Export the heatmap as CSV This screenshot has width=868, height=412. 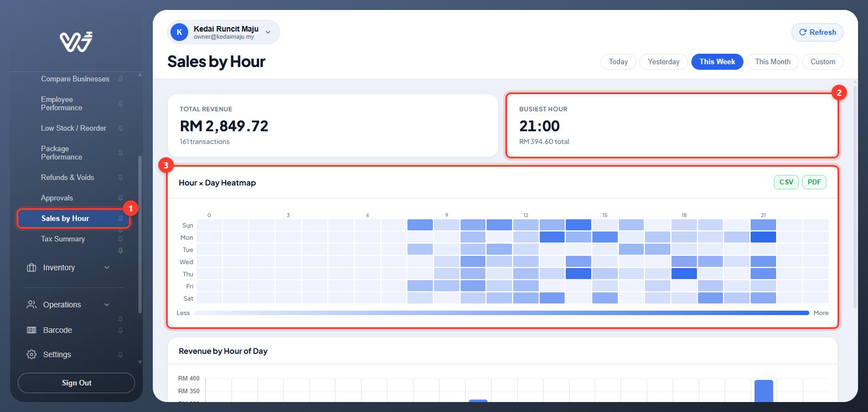coord(786,182)
